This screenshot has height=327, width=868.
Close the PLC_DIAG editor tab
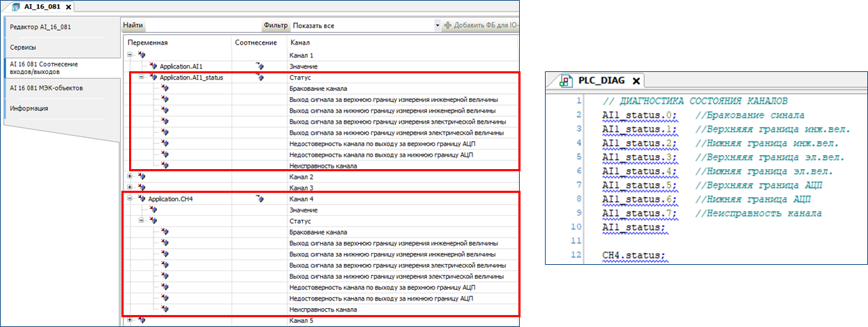[x=636, y=80]
